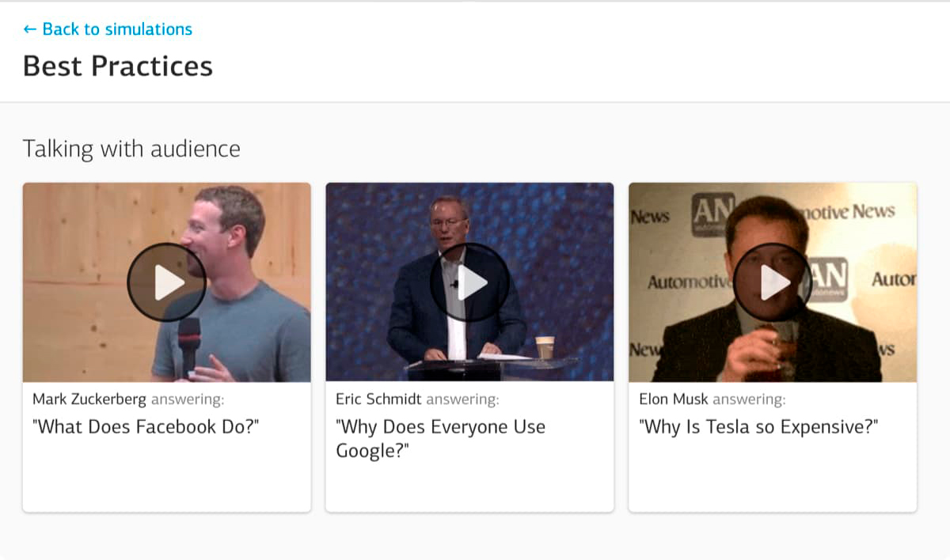Click "answering:" next to Elon Musk
The height and width of the screenshot is (560, 950).
(749, 399)
